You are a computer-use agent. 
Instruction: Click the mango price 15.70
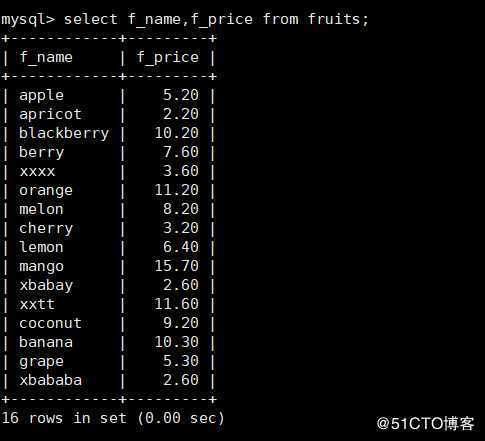[x=177, y=266]
